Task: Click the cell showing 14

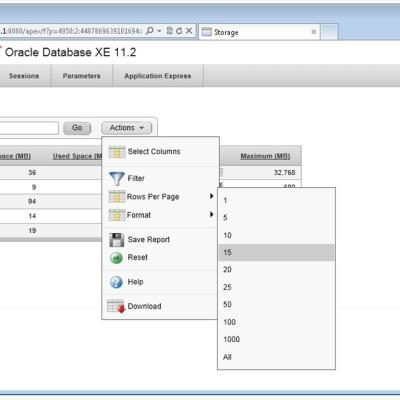Action: [x=32, y=216]
